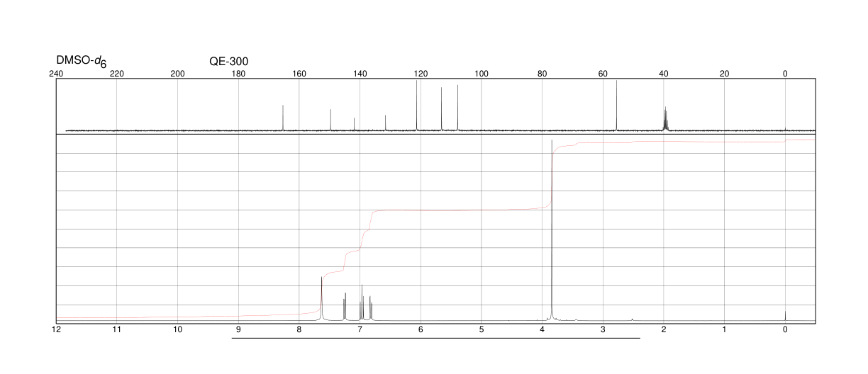The height and width of the screenshot is (374, 868).
Task: Click the 6 ppm label on proton axis
Action: [x=421, y=330]
